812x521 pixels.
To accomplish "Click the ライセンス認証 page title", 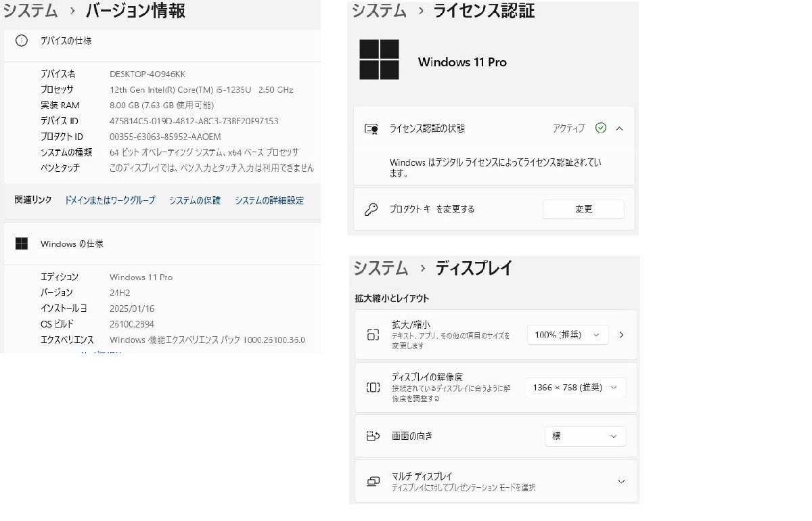I will 484,11.
